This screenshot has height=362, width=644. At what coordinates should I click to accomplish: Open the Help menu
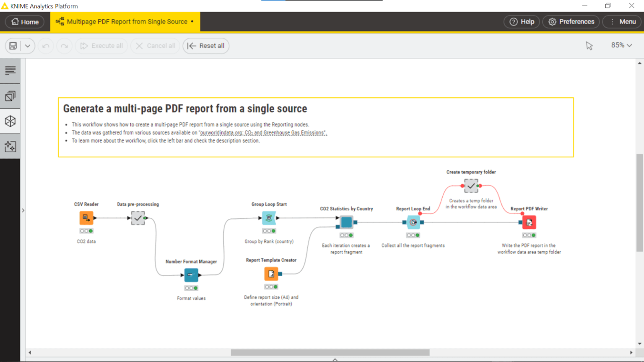click(522, 22)
